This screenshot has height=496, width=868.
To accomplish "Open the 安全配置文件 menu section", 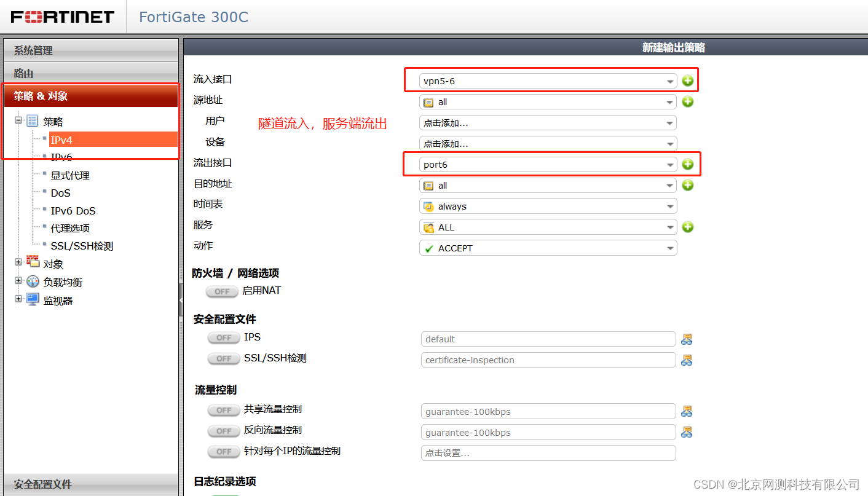I will tap(91, 484).
